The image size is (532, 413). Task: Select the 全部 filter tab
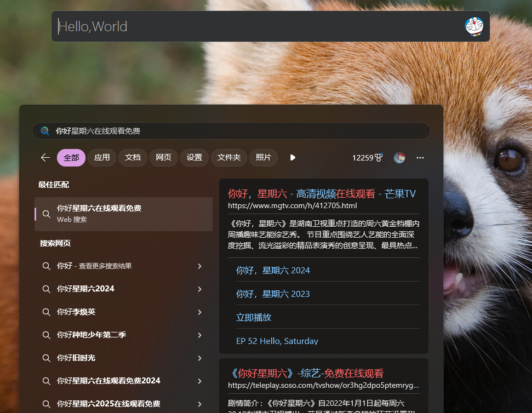[71, 158]
